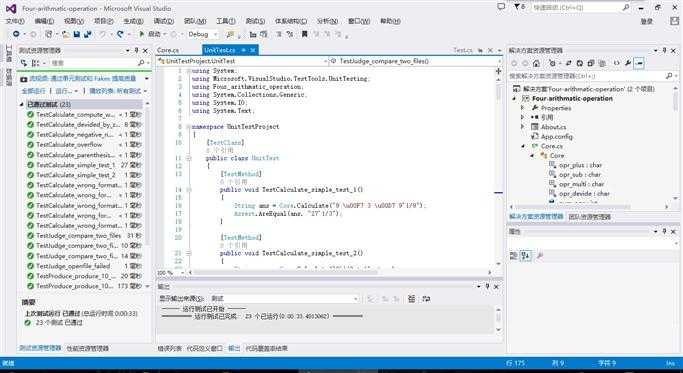Open the Tools menu
This screenshot has height=373, width=683.
[x=226, y=21]
